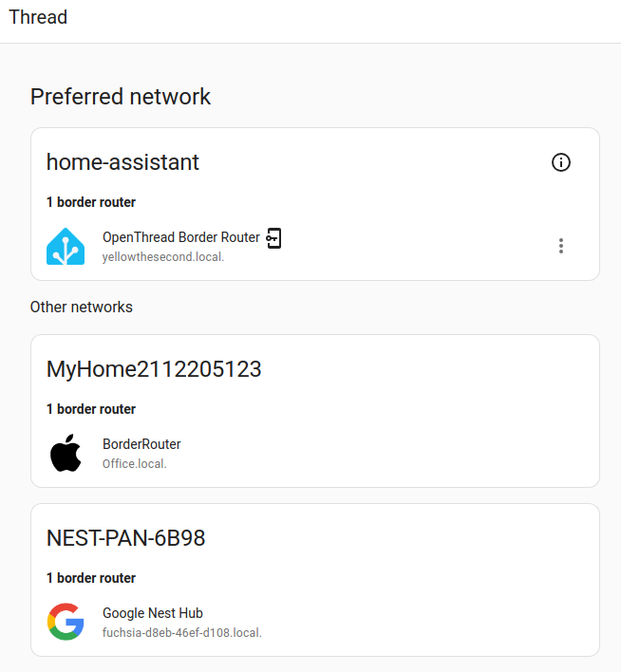This screenshot has width=621, height=672.
Task: Click the yellowthesecond.local. hostname
Action: coord(163,257)
